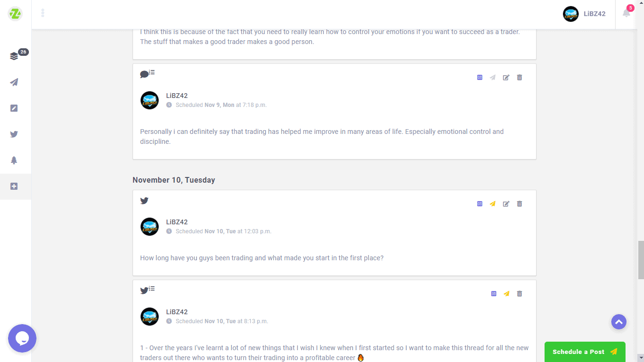Click the evergreen tree icon in sidebar
Image resolution: width=644 pixels, height=362 pixels.
coord(14,160)
